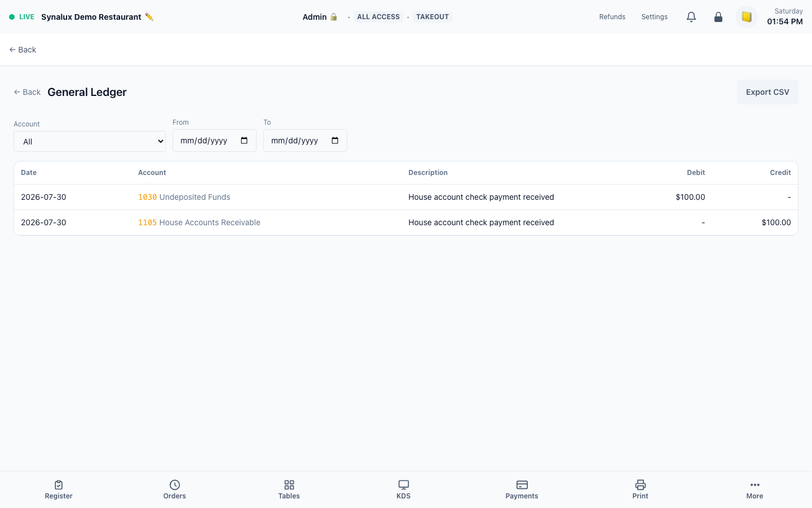Click the padlock icon next to Admin
Screen dimensions: 812x508
(x=333, y=17)
